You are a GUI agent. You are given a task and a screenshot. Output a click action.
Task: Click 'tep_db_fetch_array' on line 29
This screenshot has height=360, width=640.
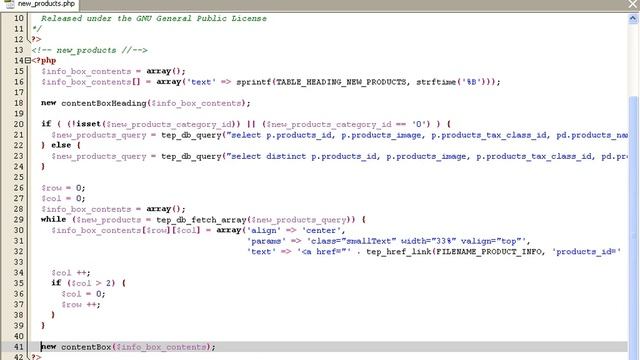click(x=202, y=220)
